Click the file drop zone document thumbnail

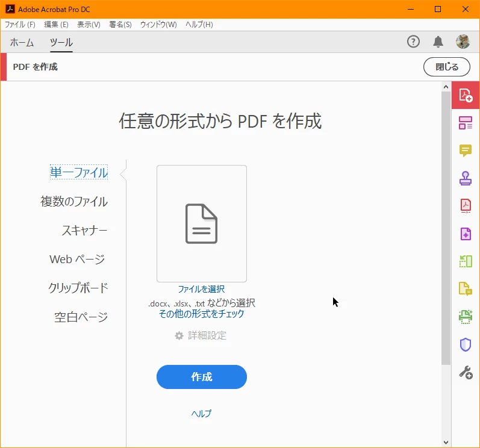[x=202, y=223]
